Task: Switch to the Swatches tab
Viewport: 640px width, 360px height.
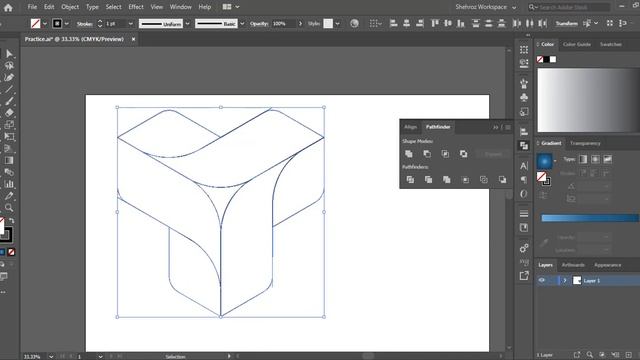Action: (x=611, y=44)
